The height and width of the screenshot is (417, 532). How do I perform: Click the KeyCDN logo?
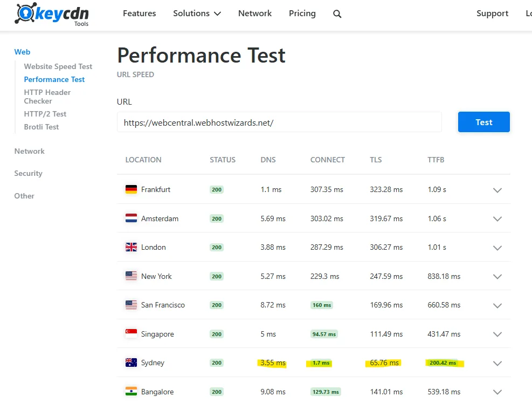pos(52,15)
